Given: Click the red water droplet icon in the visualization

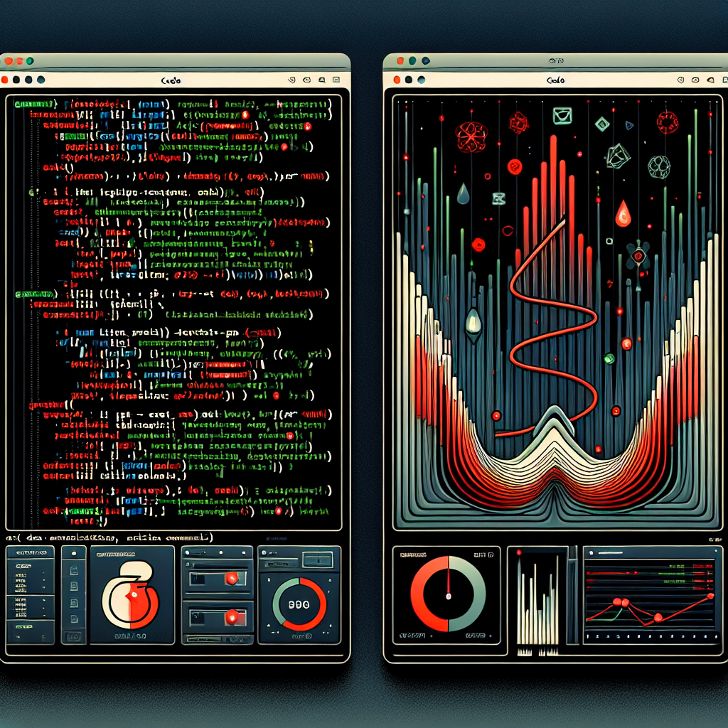Looking at the screenshot, I should pyautogui.click(x=623, y=213).
